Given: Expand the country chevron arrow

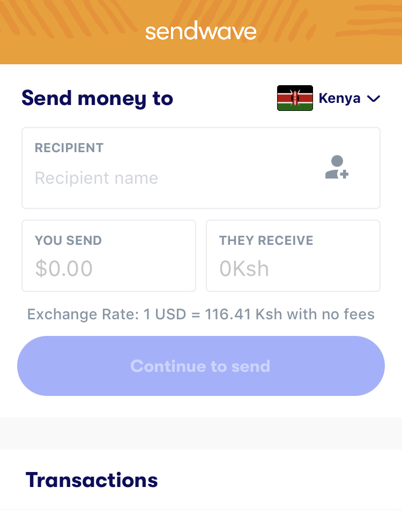Looking at the screenshot, I should (x=373, y=99).
